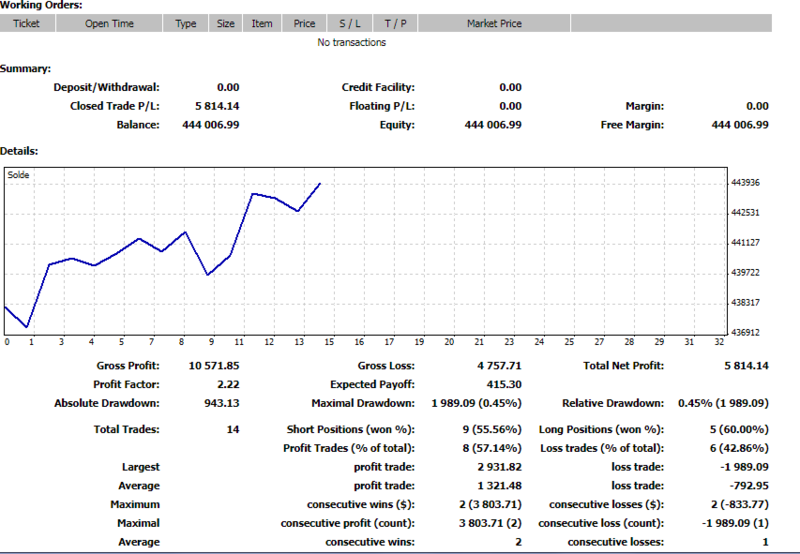800x554 pixels.
Task: Click the Profit Factor value 2.22
Action: click(228, 385)
